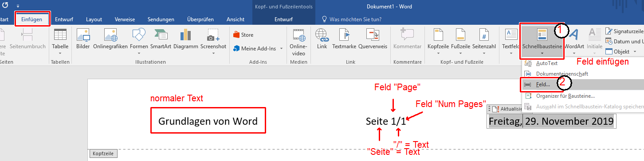Insert an Objekt
The height and width of the screenshot is (161, 644).
pos(617,51)
